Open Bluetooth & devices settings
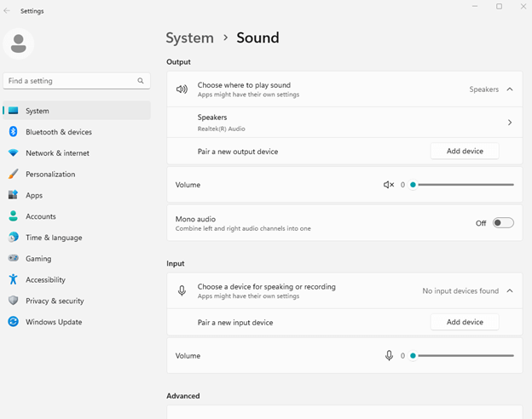Viewport: 532px width, 419px height. (x=58, y=132)
